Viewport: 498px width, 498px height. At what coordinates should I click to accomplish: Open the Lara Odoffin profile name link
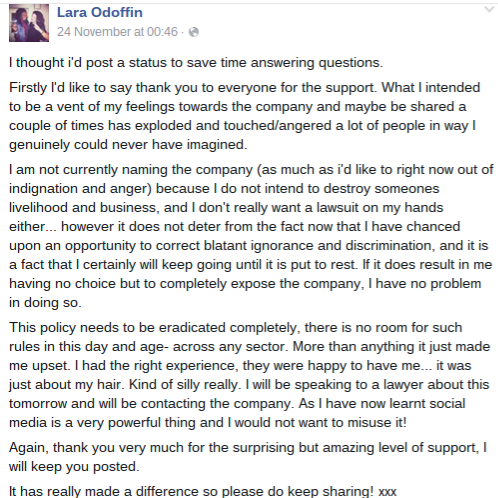point(100,12)
